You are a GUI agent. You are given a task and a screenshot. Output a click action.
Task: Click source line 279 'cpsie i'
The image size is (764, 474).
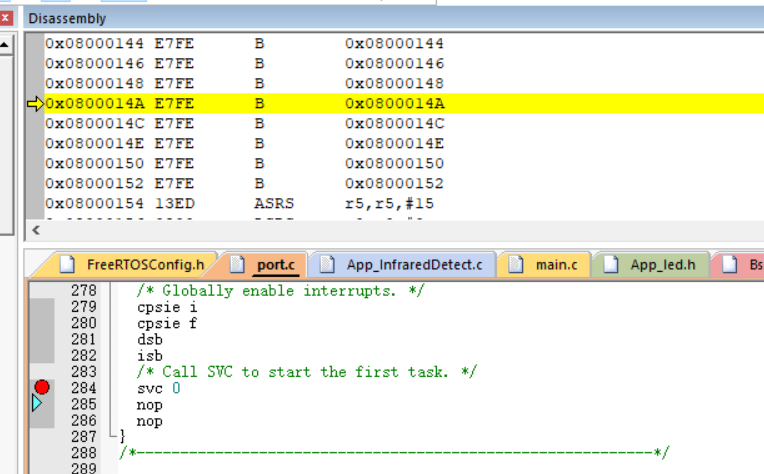pyautogui.click(x=167, y=307)
